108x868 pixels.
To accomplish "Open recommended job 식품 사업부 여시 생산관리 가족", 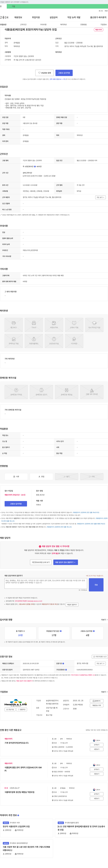I will point(27,848).
